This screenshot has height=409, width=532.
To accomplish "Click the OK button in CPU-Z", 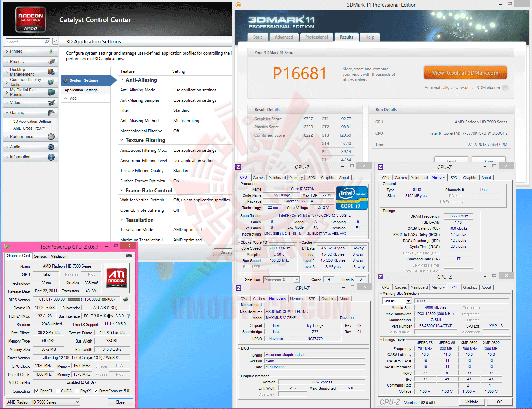I will (x=499, y=402).
